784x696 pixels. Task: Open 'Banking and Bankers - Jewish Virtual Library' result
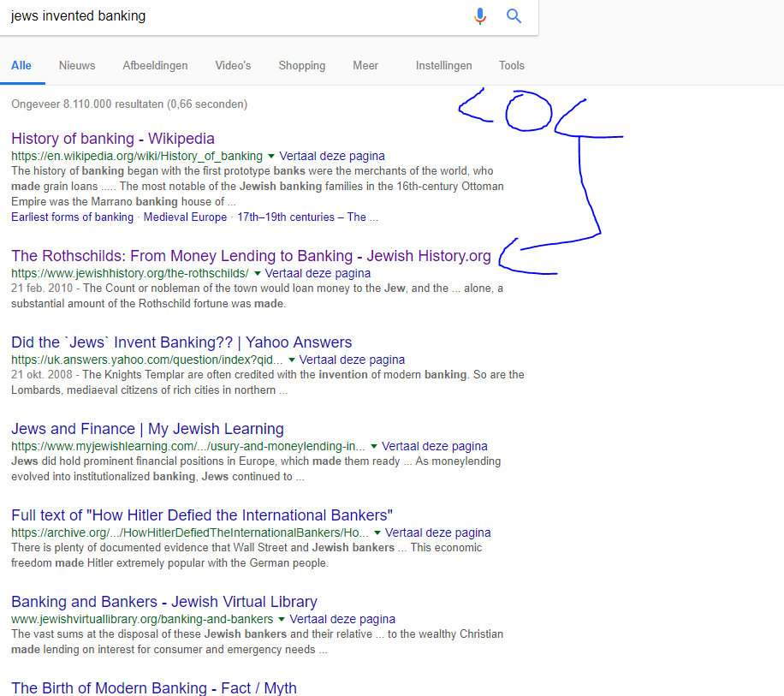tap(164, 602)
